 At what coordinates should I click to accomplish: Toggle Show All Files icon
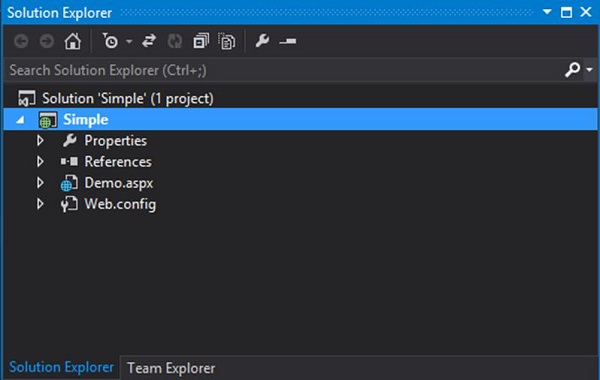click(x=227, y=41)
